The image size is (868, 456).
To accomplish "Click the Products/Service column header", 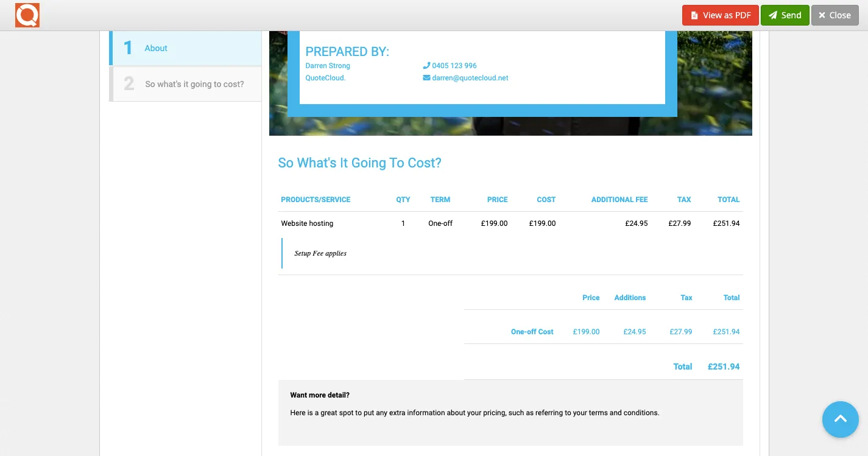I will [316, 200].
